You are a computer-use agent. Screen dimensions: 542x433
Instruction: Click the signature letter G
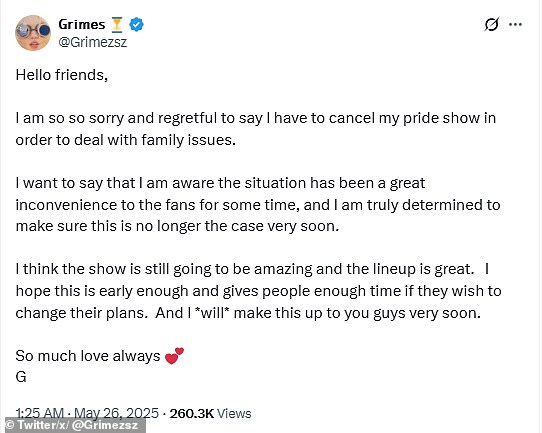[21, 377]
